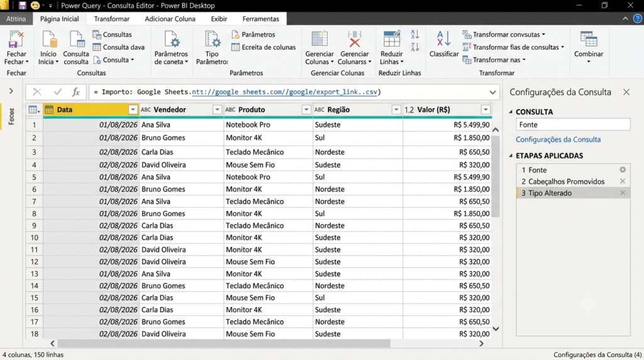Sort descending with the Z-A icon
Viewport: 644px width, 360px height.
coord(415,47)
